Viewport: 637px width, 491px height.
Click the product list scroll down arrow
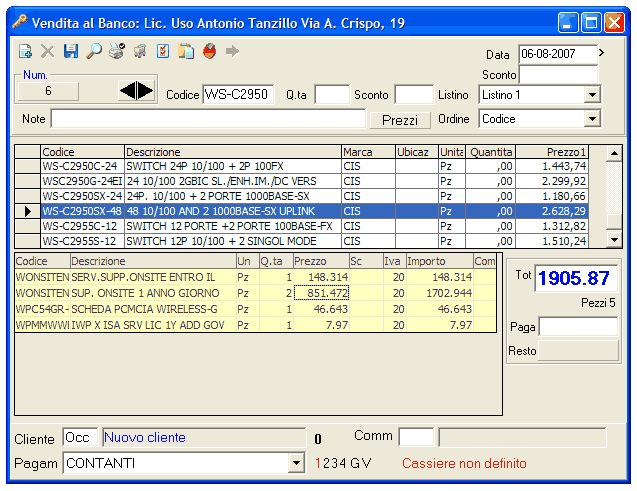pyautogui.click(x=614, y=240)
